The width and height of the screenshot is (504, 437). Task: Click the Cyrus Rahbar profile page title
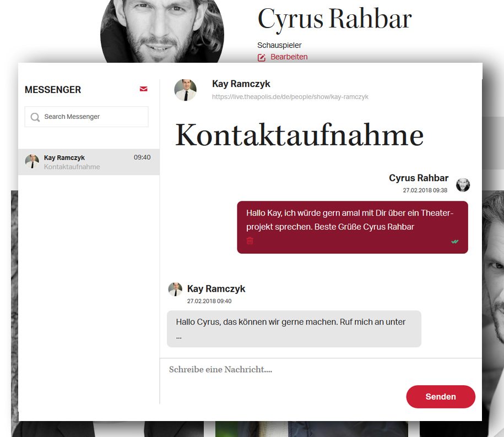click(334, 19)
